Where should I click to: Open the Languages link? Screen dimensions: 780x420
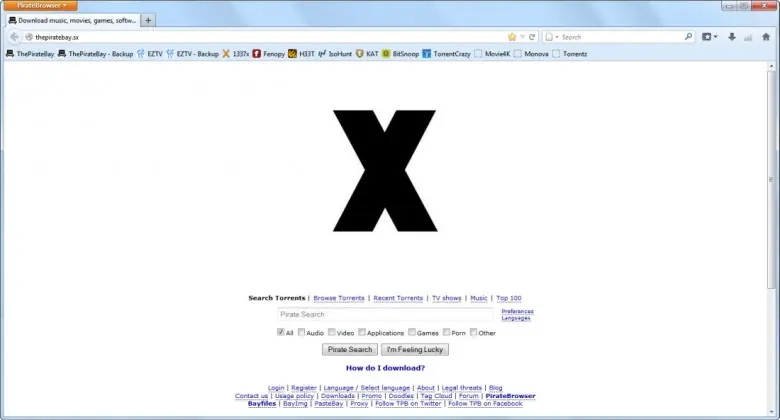pos(516,318)
